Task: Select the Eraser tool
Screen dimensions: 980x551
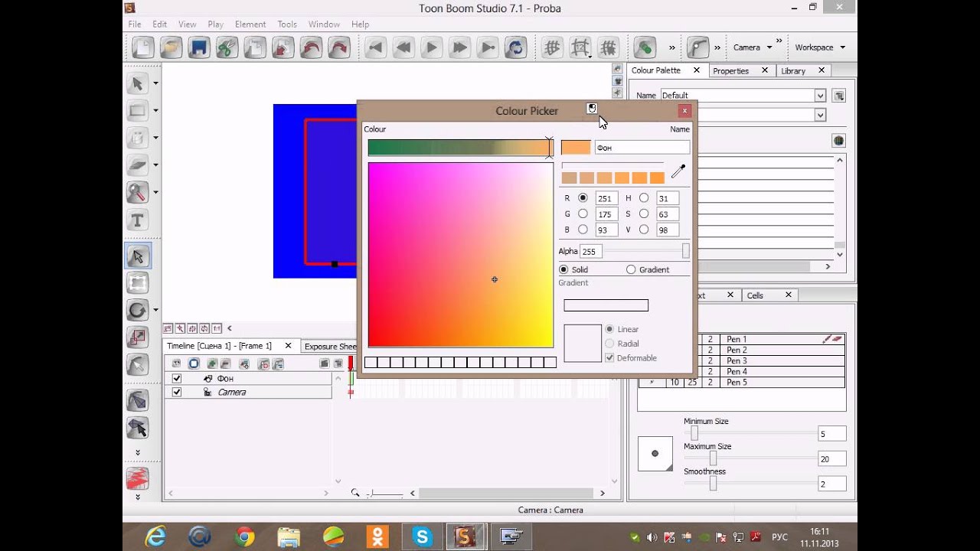Action: (x=138, y=165)
